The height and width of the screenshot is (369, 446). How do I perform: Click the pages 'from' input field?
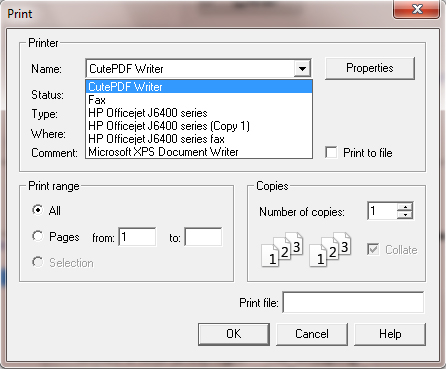pos(137,237)
